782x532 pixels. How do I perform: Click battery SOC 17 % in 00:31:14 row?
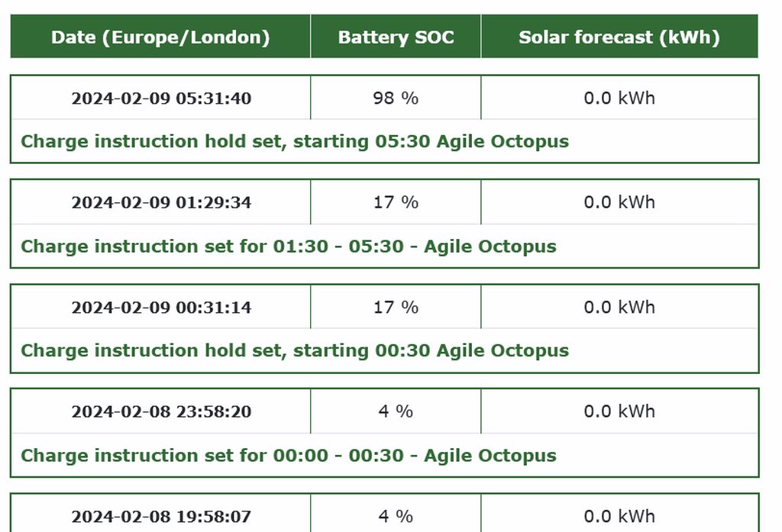coord(396,308)
